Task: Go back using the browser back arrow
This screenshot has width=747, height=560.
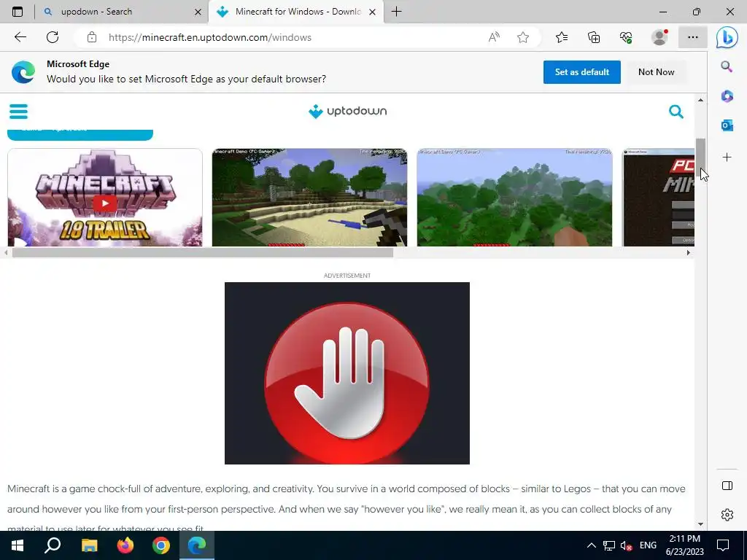Action: (20, 37)
